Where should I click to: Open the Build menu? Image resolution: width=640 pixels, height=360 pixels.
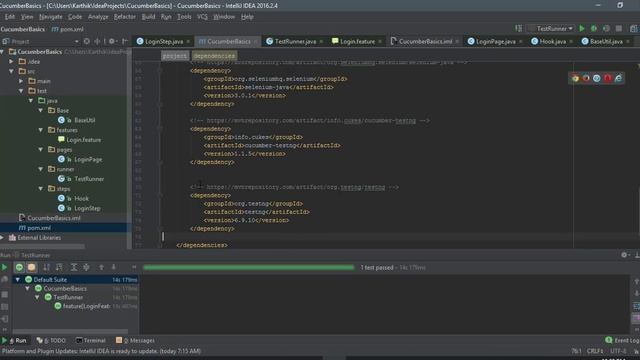(x=148, y=17)
